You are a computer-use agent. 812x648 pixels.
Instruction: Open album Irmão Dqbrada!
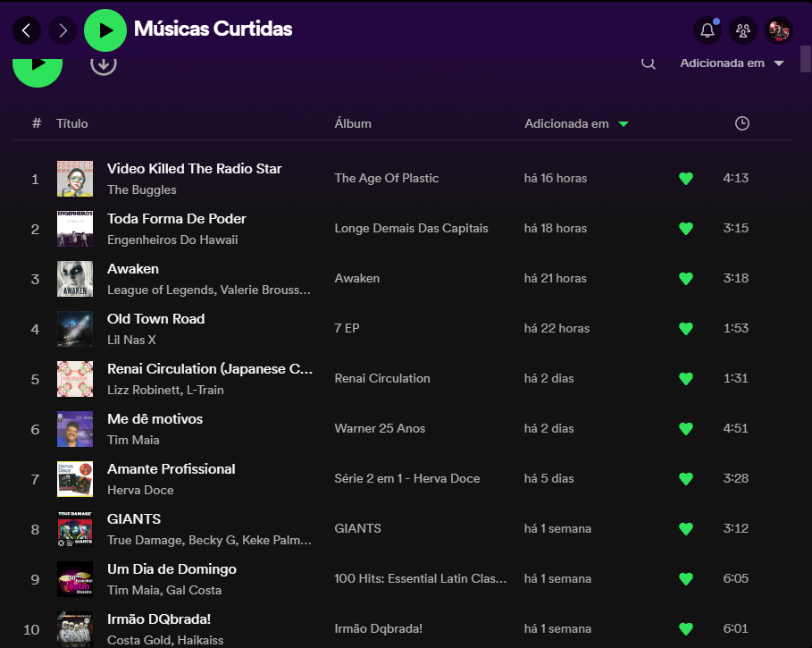378,629
